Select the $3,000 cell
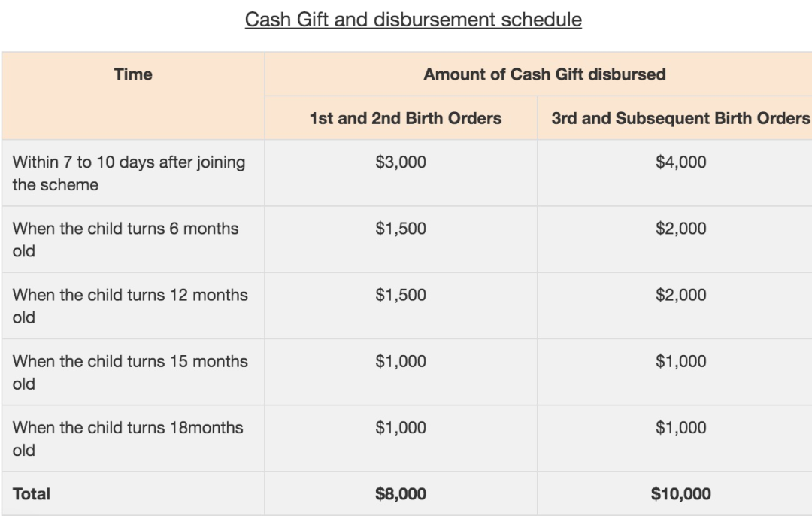The height and width of the screenshot is (516, 812). point(401,162)
